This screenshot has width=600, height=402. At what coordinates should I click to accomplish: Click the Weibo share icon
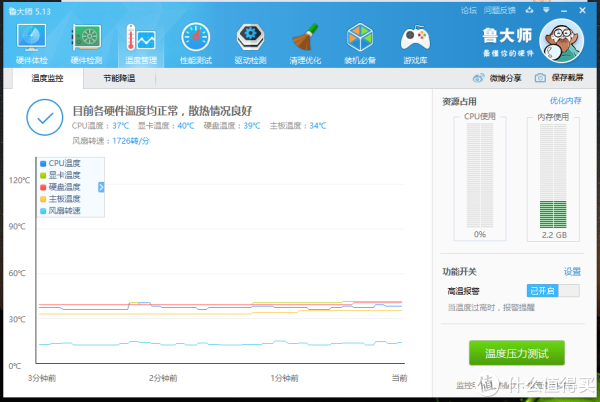pos(478,78)
